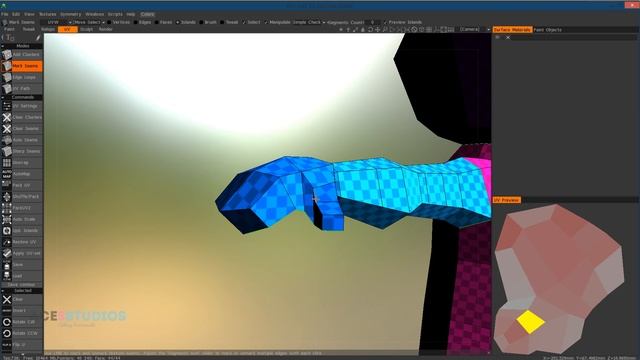
Task: Collapse the Modes section
Action: click(22, 46)
